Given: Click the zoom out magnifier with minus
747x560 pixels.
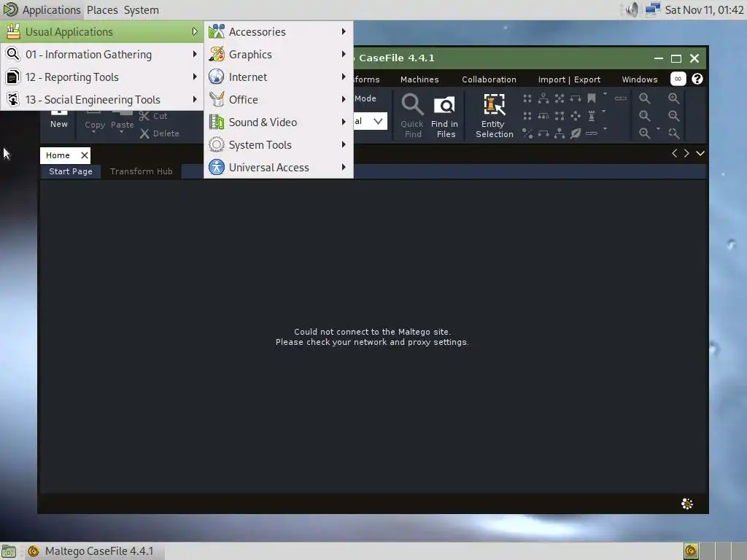Looking at the screenshot, I should (673, 116).
